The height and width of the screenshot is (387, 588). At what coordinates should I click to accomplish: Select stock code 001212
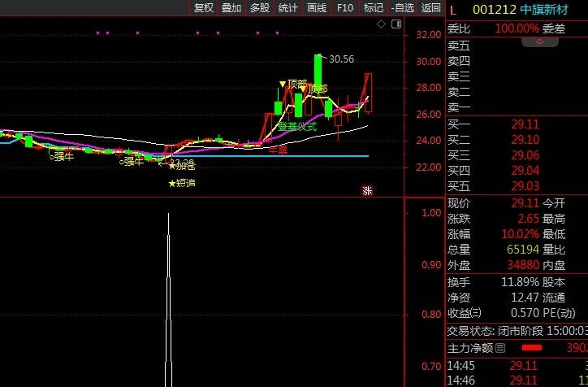point(495,10)
